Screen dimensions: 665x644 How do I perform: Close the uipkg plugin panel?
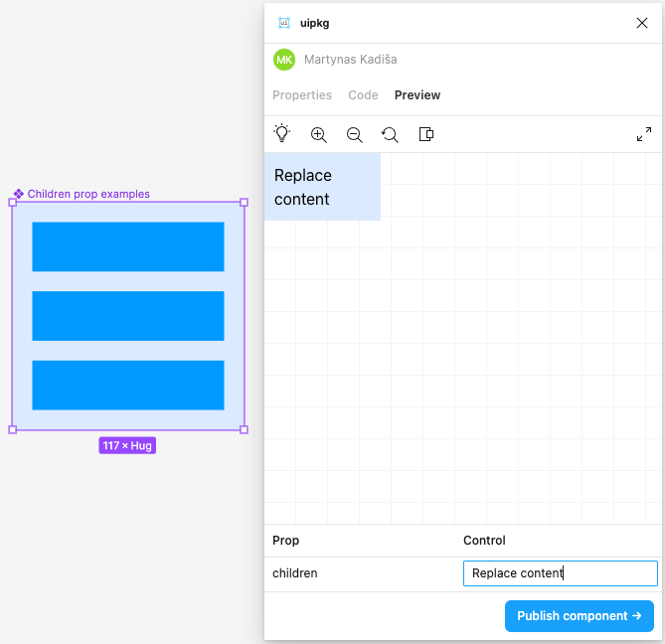(641, 23)
